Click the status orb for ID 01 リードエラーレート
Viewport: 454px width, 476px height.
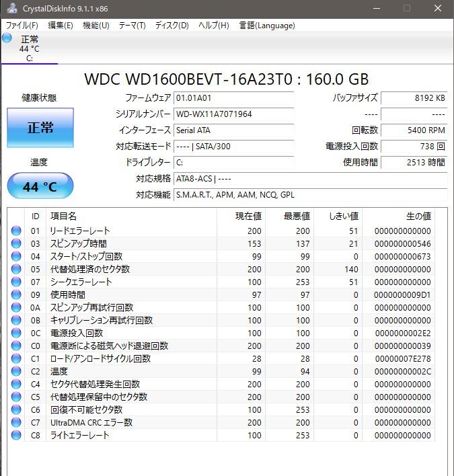tap(16, 231)
